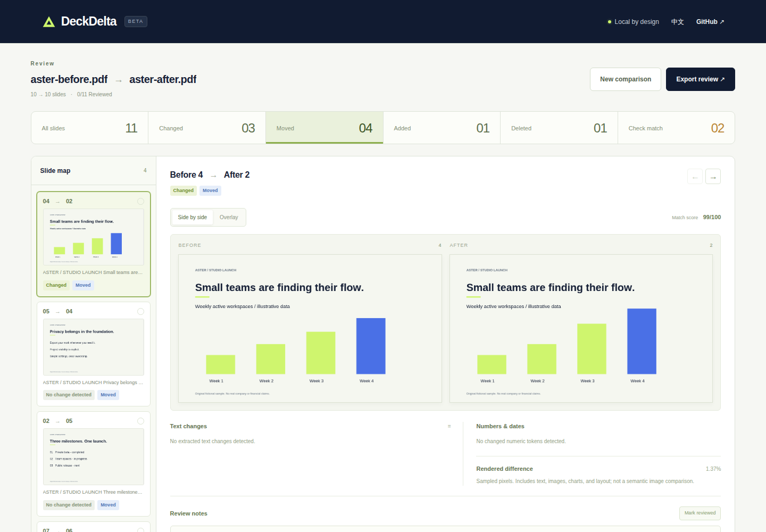Switch language to 中文

click(678, 22)
